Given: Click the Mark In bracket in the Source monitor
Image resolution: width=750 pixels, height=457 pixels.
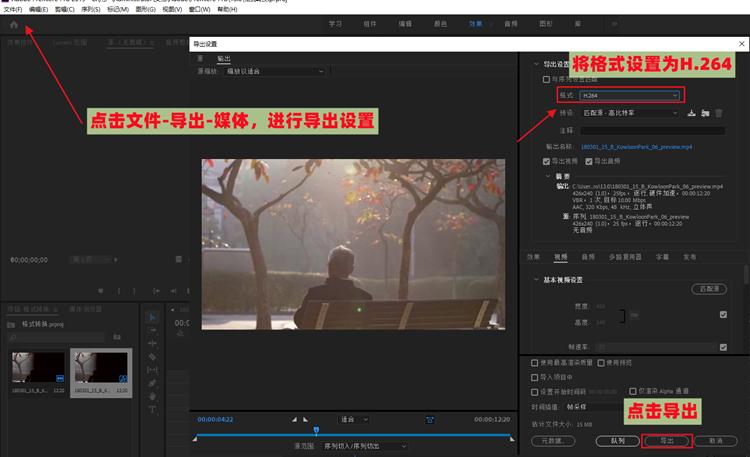Looking at the screenshot, I should pyautogui.click(x=119, y=291).
